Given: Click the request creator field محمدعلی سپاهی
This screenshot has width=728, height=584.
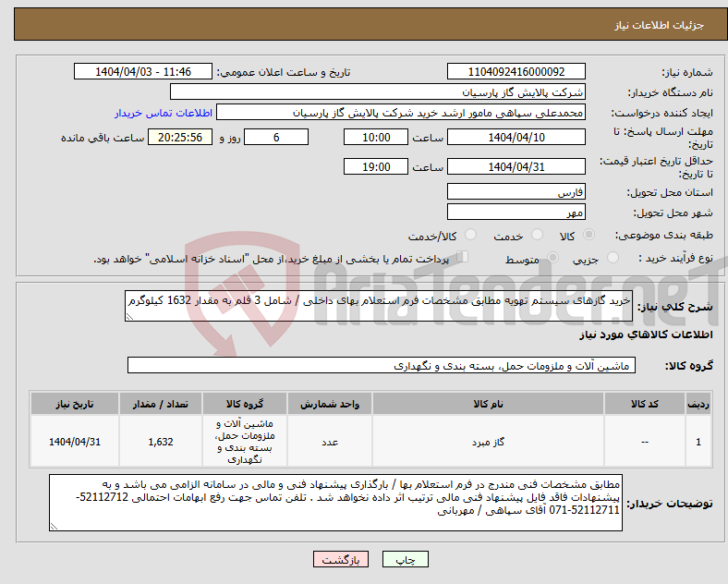Looking at the screenshot, I should (401, 113).
